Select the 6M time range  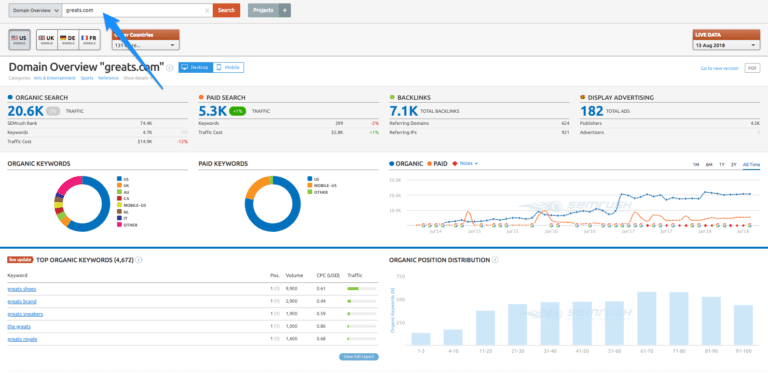tap(709, 164)
